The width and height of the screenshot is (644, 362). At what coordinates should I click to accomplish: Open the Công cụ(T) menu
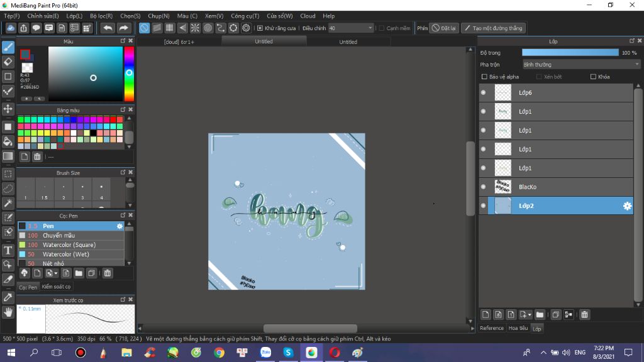[245, 16]
